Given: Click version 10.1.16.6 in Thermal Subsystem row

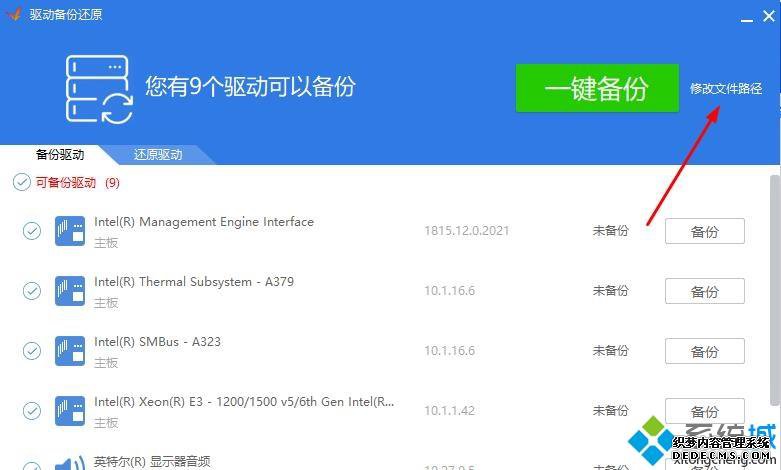Looking at the screenshot, I should 449,291.
